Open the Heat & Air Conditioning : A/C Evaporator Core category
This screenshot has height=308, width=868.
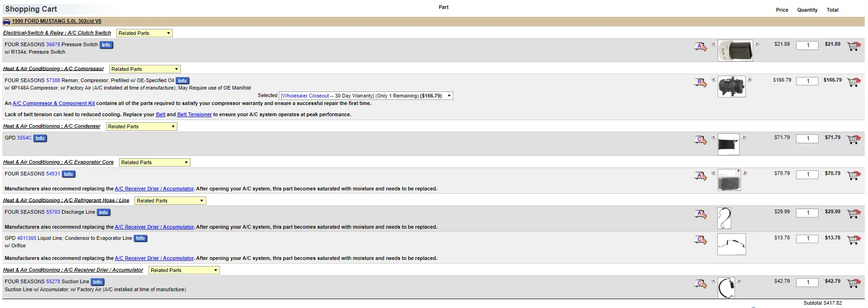point(58,162)
